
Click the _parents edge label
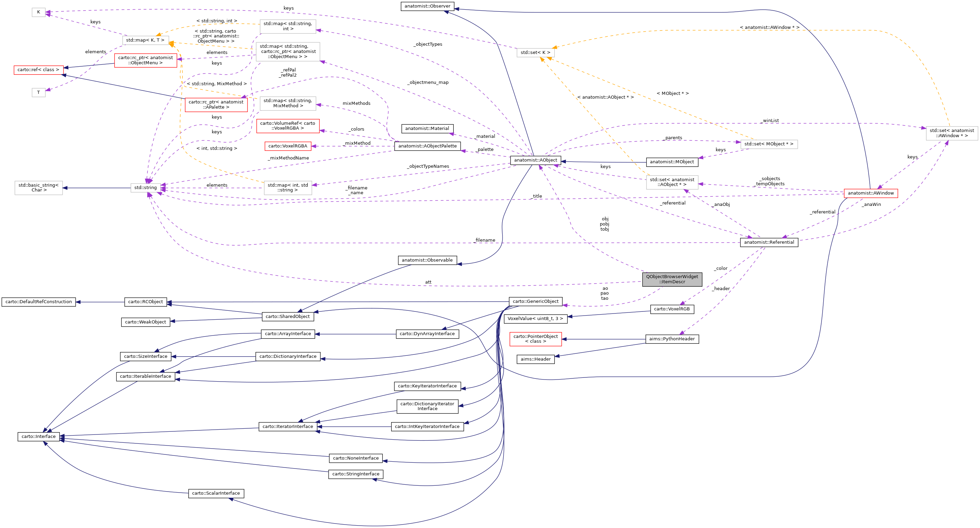(673, 138)
